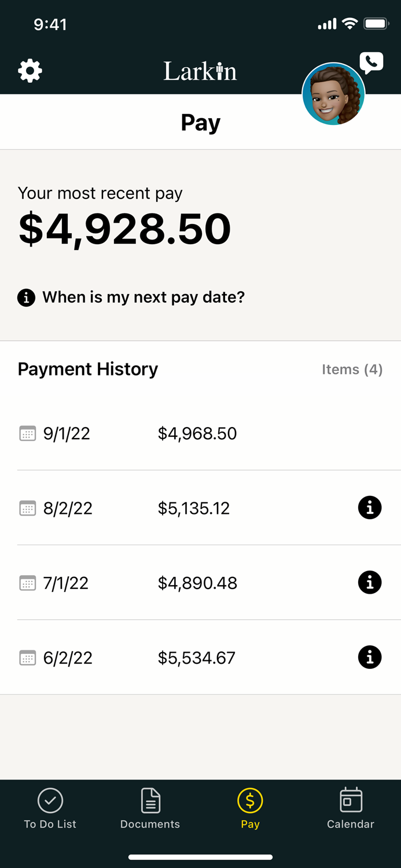Image resolution: width=401 pixels, height=868 pixels.
Task: Tap calendar icon next to 6/2/22
Action: pyautogui.click(x=27, y=657)
